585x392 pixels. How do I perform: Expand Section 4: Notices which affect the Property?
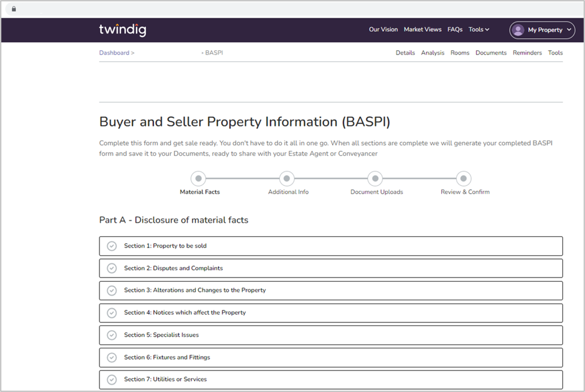click(330, 312)
